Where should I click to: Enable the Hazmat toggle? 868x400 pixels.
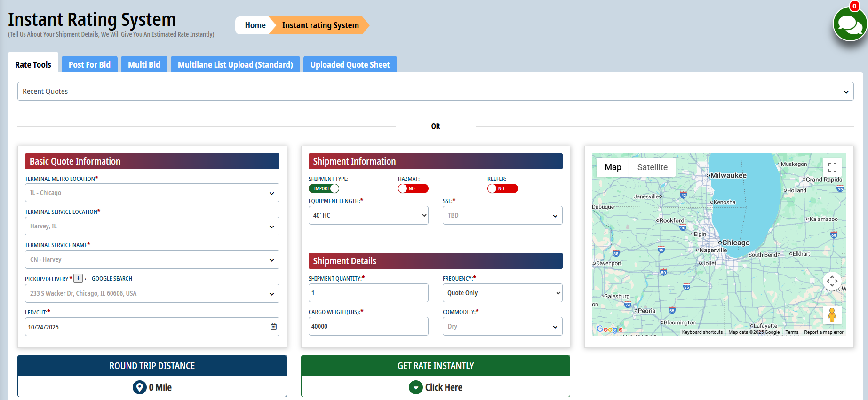tap(413, 188)
